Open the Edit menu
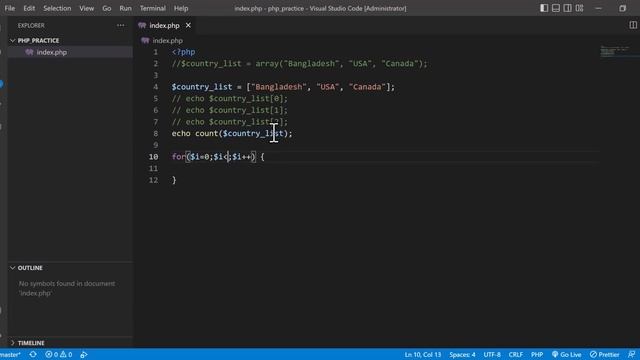 tap(29, 8)
